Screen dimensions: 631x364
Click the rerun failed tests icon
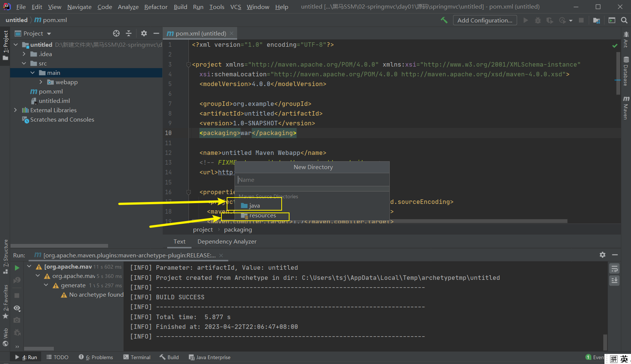tap(17, 280)
